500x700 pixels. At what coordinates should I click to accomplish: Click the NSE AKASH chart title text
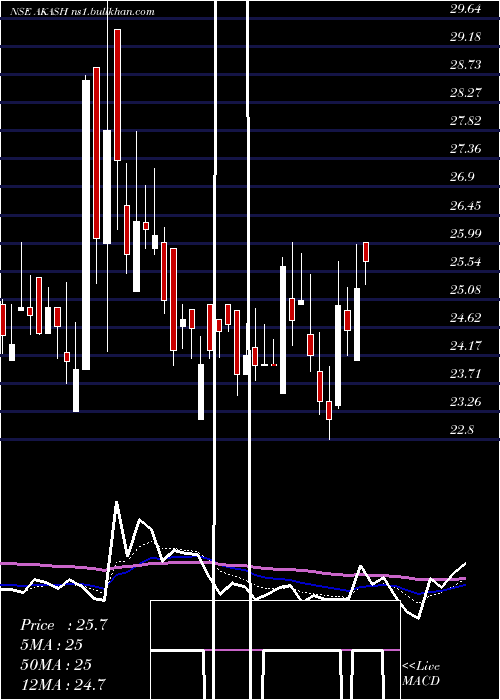pyautogui.click(x=83, y=12)
